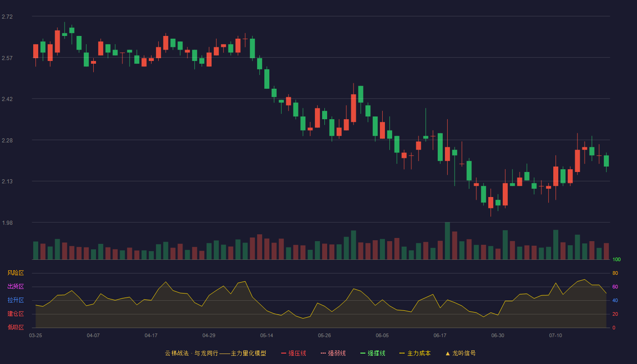Select the 风险区 zone label
This screenshot has width=637, height=364.
point(15,273)
